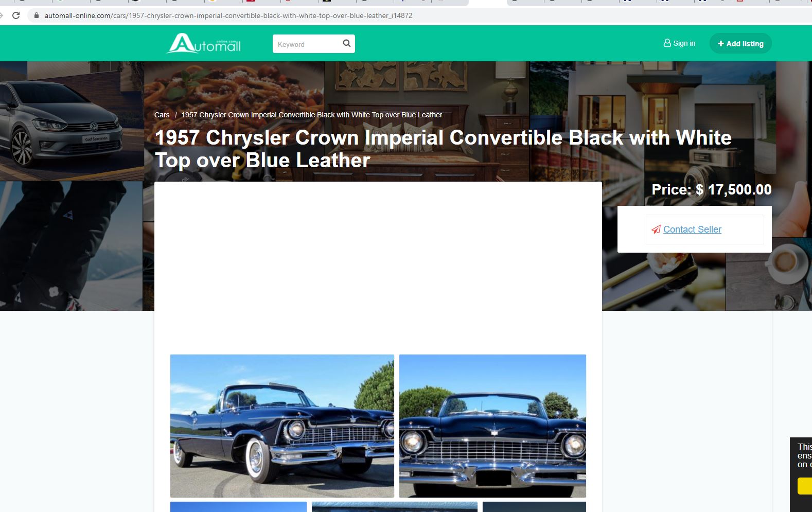The height and width of the screenshot is (512, 812).
Task: Click the paper plane Contact Seller icon
Action: click(656, 229)
